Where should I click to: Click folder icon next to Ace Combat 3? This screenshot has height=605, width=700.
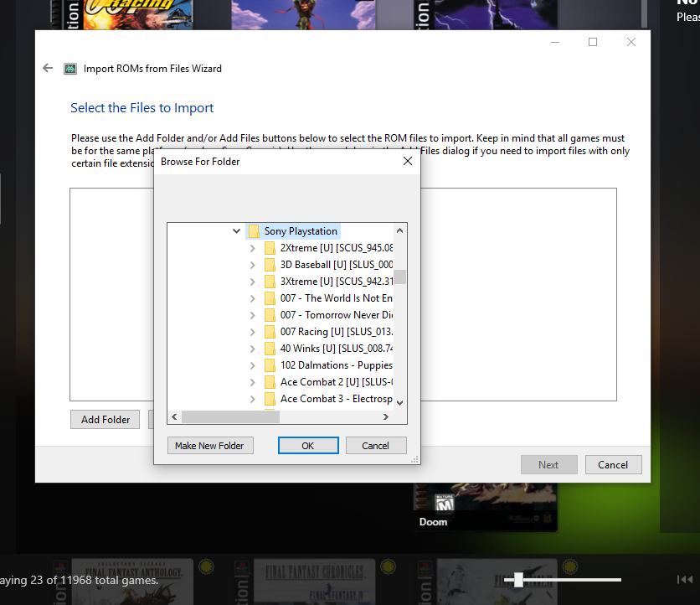point(270,399)
